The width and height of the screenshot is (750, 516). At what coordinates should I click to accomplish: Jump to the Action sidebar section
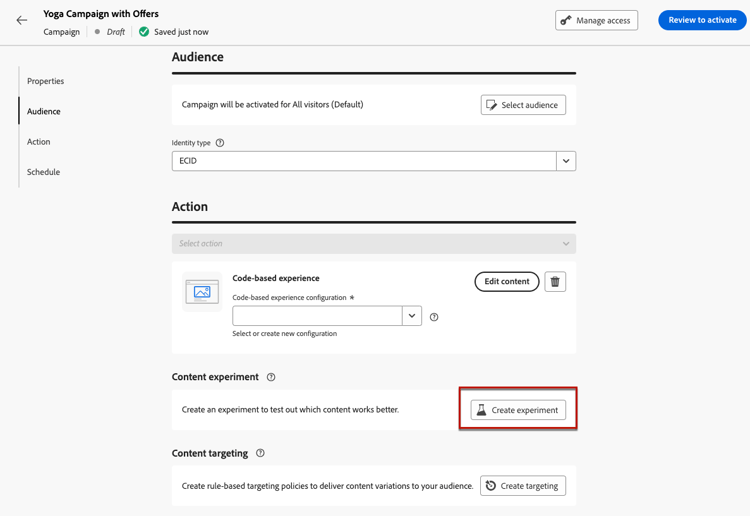tap(39, 142)
